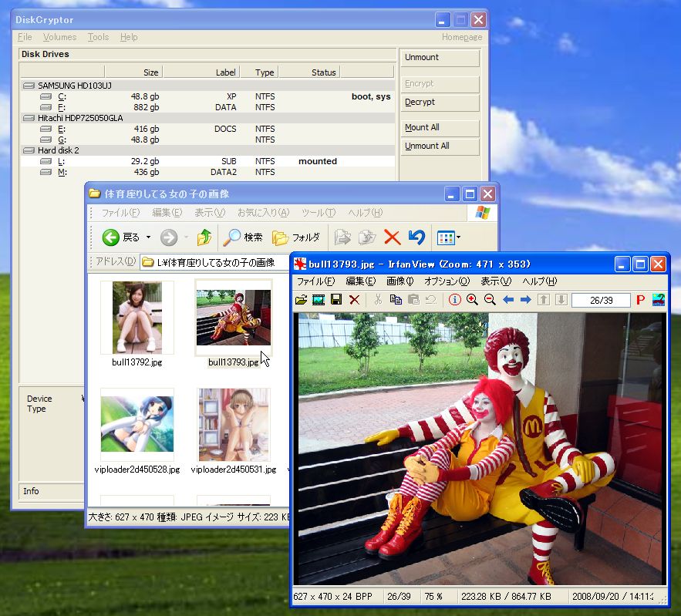The image size is (681, 616).
Task: Open Explorer search (検索)
Action: coord(243,237)
